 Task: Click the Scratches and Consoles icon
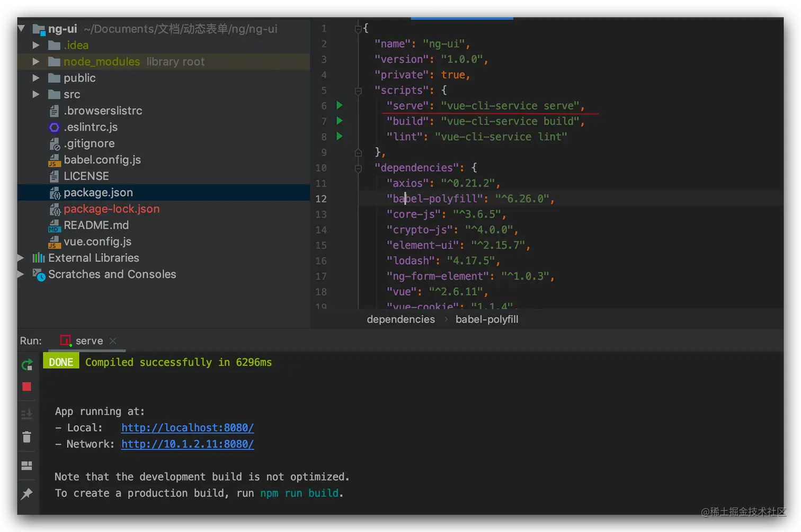click(x=39, y=274)
